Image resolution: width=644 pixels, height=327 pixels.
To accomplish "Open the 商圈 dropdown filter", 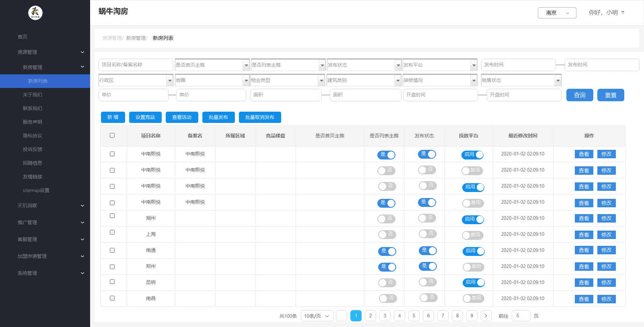I will 212,80.
